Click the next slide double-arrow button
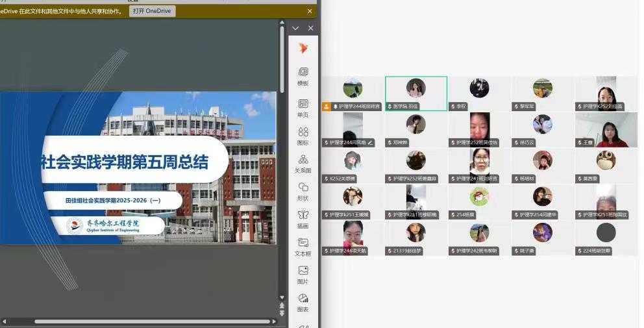Screen dimensions: 644x328 click(x=282, y=313)
